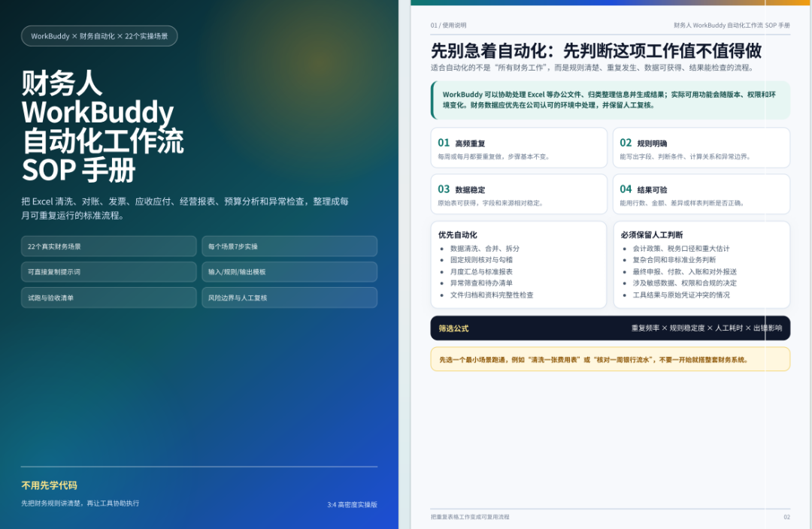Viewport: 812px width, 529px height.
Task: Click the 每个场景7步实操 tag
Action: (x=289, y=246)
